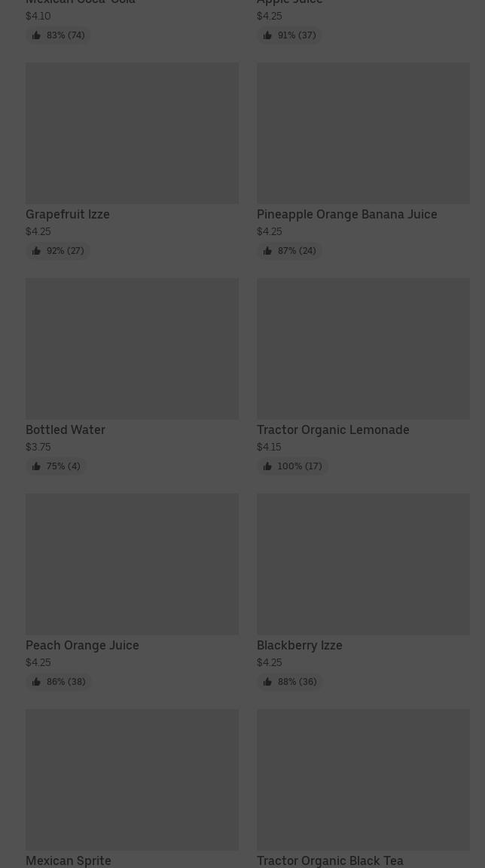Open the Mexican Sprite image tile

pos(132,780)
